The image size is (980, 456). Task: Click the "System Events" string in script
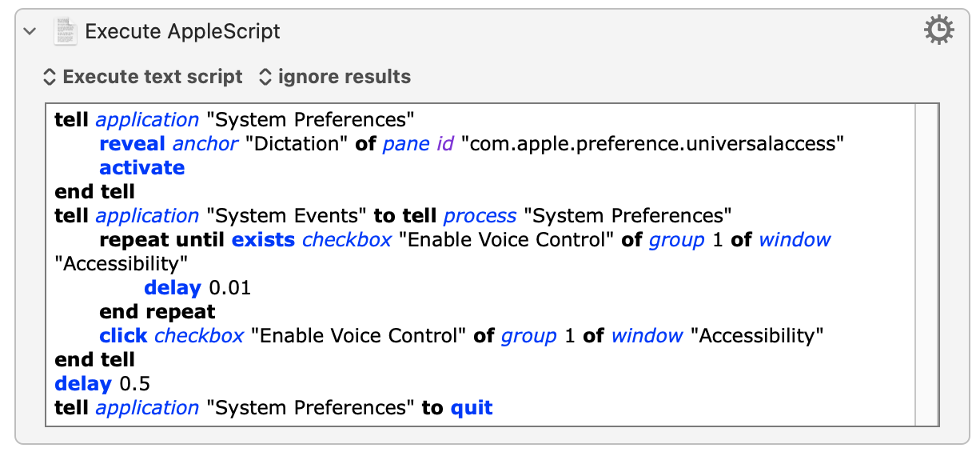click(288, 216)
